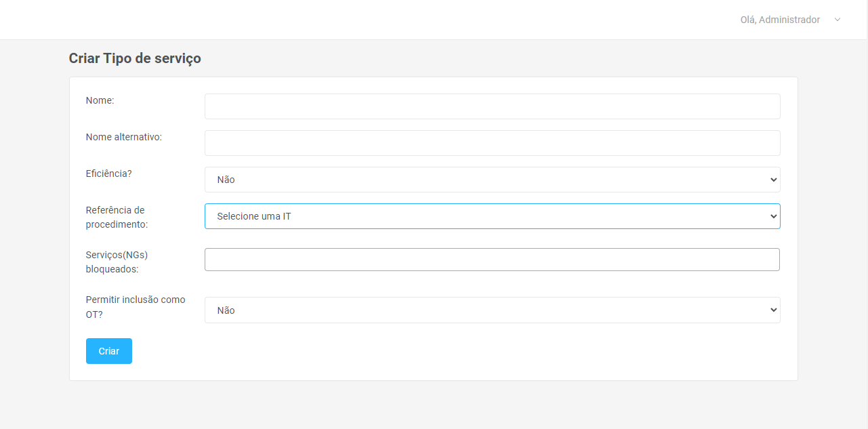This screenshot has width=868, height=429.
Task: Open the Permitir inclusão como OT? dropdown
Action: 491,310
